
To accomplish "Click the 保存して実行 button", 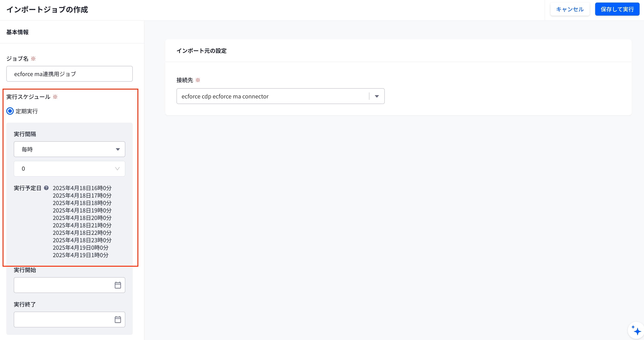I will (617, 9).
